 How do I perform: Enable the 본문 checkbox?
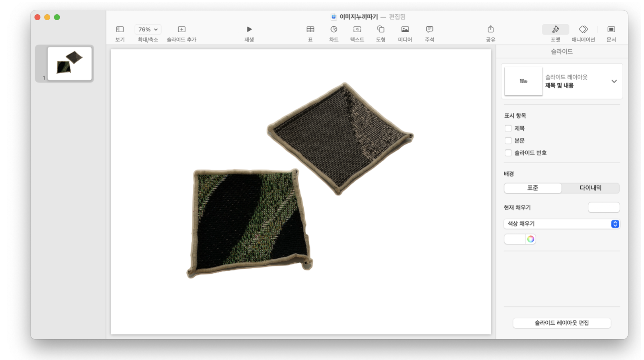[508, 141]
